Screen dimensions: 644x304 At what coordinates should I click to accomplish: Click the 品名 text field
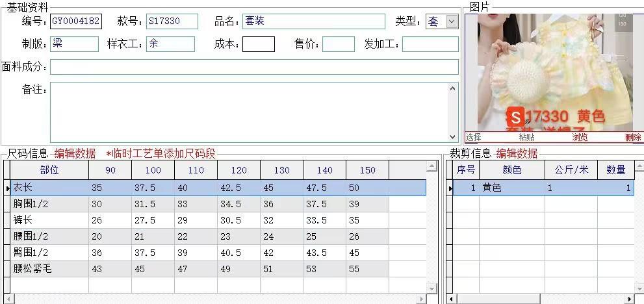pos(313,21)
